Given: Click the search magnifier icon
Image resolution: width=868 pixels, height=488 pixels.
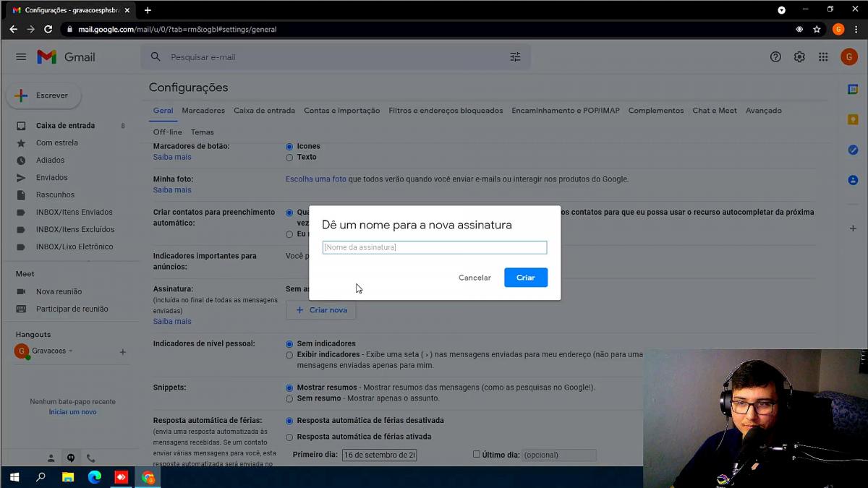Looking at the screenshot, I should pos(156,57).
